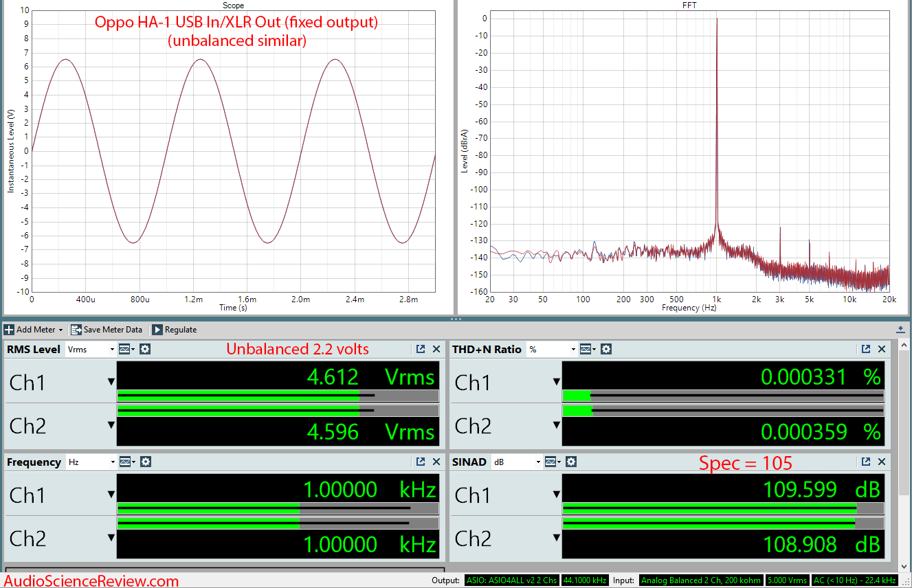Open RMS Level meter settings gear
The image size is (912, 588).
[145, 349]
